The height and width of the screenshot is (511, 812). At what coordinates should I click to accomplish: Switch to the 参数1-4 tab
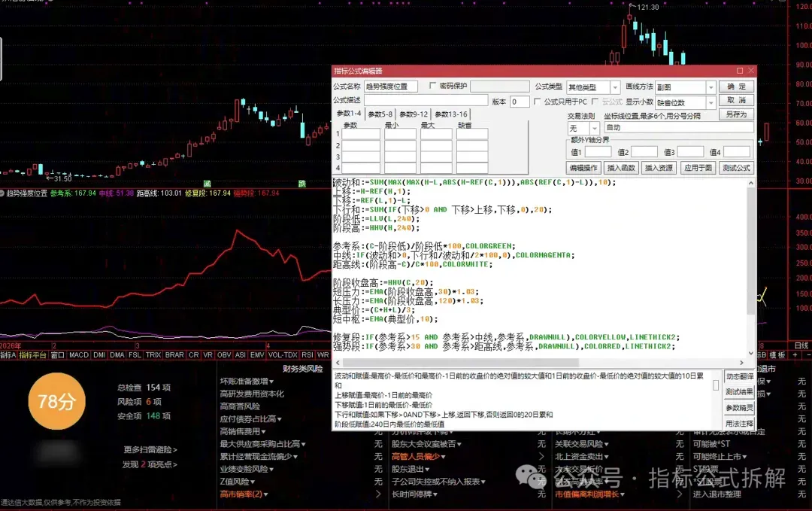click(x=349, y=114)
